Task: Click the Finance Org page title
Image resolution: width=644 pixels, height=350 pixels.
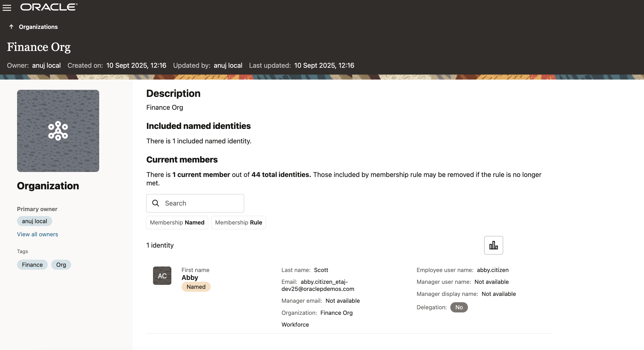Action: 39,47
